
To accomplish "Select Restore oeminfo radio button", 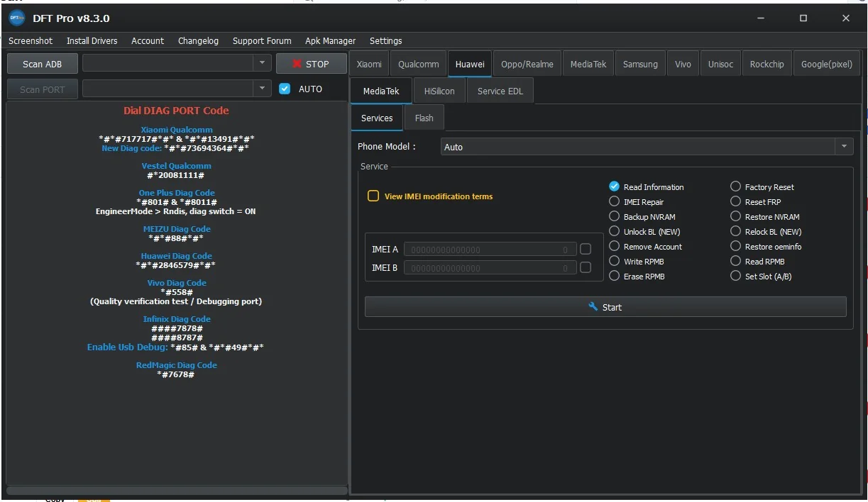I will (x=736, y=246).
